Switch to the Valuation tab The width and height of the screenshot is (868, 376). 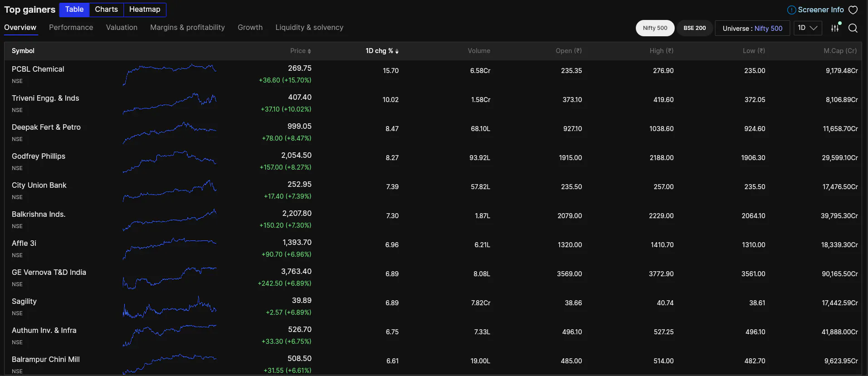[x=122, y=28]
